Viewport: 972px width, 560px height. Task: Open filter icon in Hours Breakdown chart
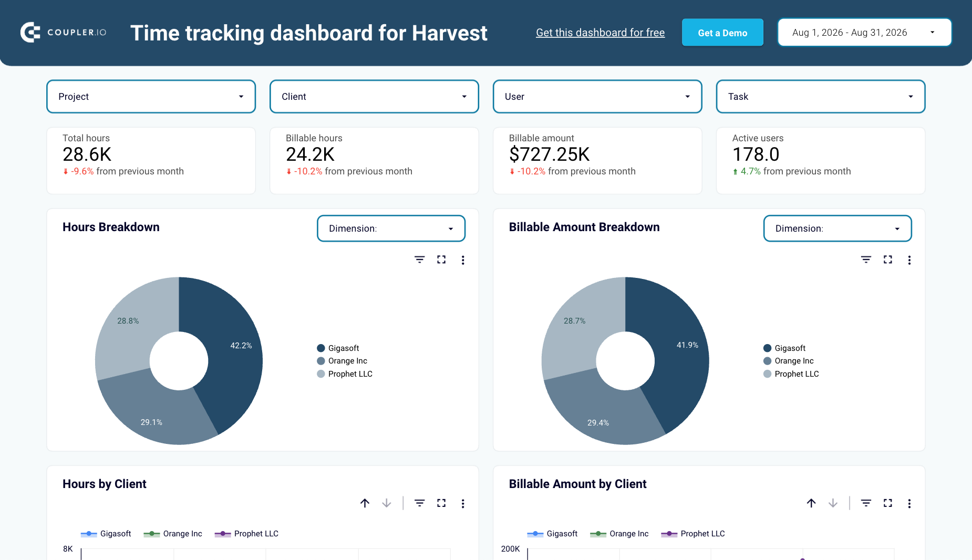(419, 260)
